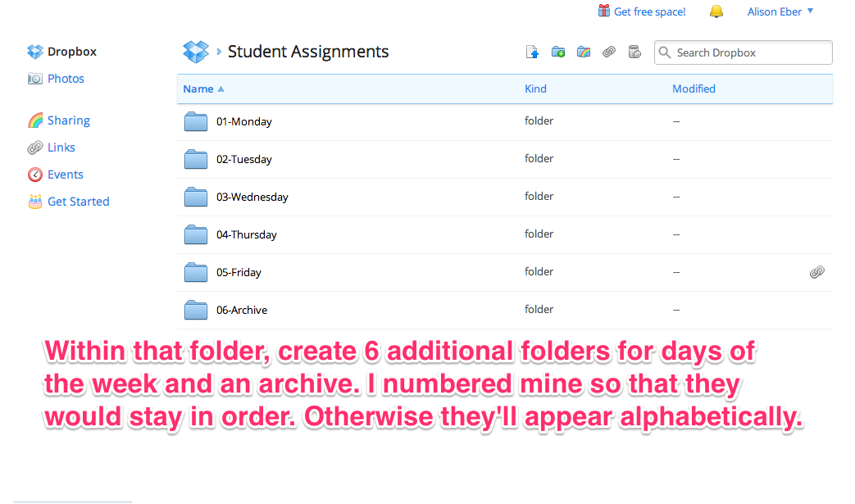
Task: Open the Sharing section in the sidebar
Action: 66,120
